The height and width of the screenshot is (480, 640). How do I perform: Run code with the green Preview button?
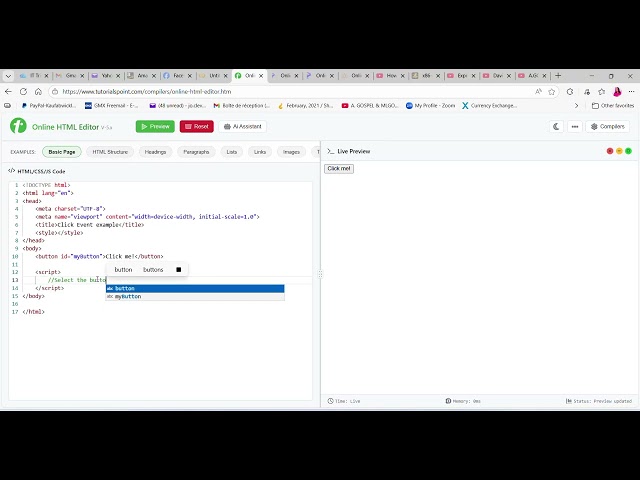[x=155, y=127]
